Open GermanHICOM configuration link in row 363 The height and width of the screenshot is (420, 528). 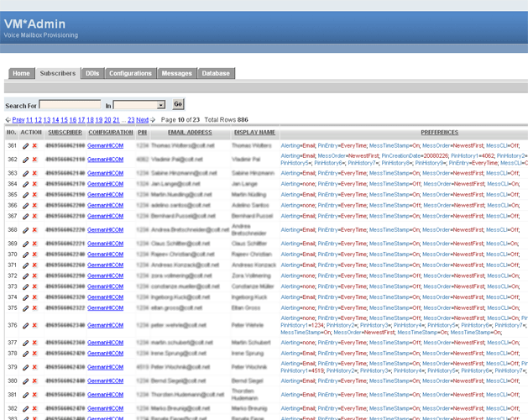[x=106, y=173]
